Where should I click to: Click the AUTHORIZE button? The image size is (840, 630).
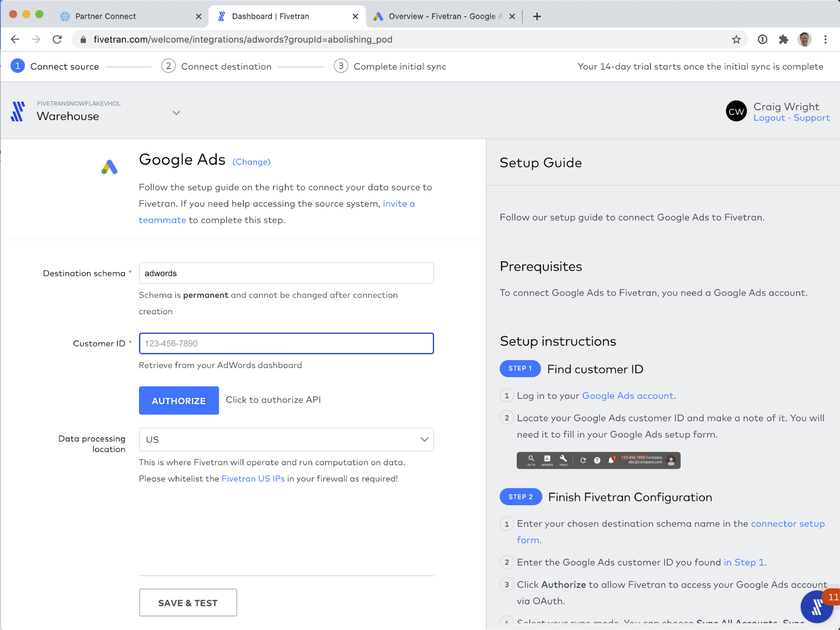point(179,401)
